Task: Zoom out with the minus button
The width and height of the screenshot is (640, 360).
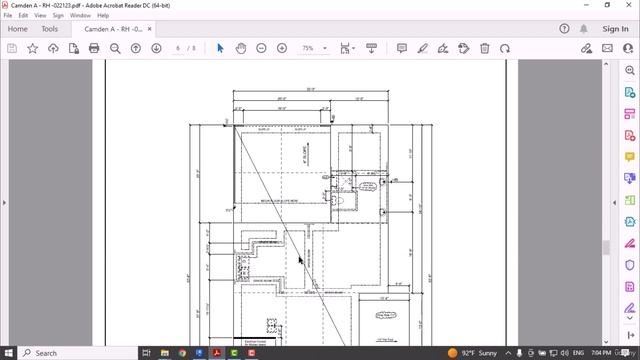Action: [x=261, y=48]
